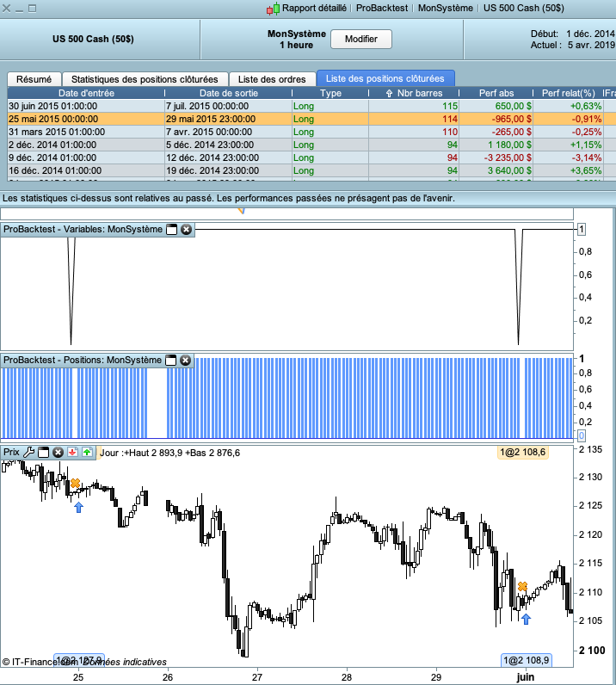Click the orange exit cross near June
This screenshot has height=685, width=616.
(x=522, y=586)
